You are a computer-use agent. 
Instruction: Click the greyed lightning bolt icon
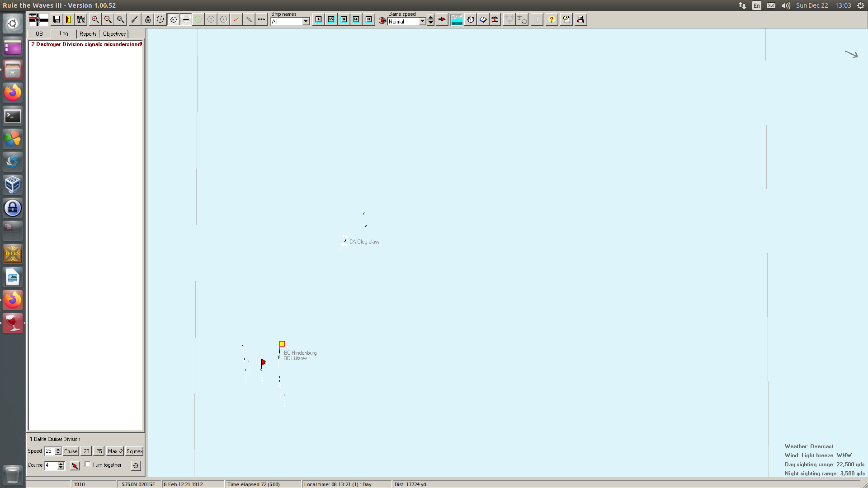(x=537, y=19)
